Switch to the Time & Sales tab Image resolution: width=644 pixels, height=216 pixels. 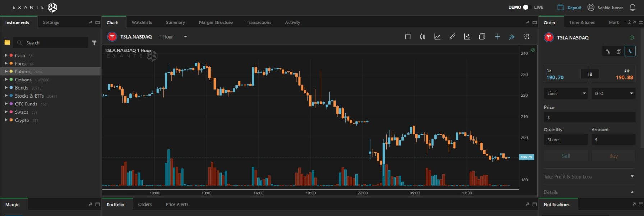tap(582, 22)
